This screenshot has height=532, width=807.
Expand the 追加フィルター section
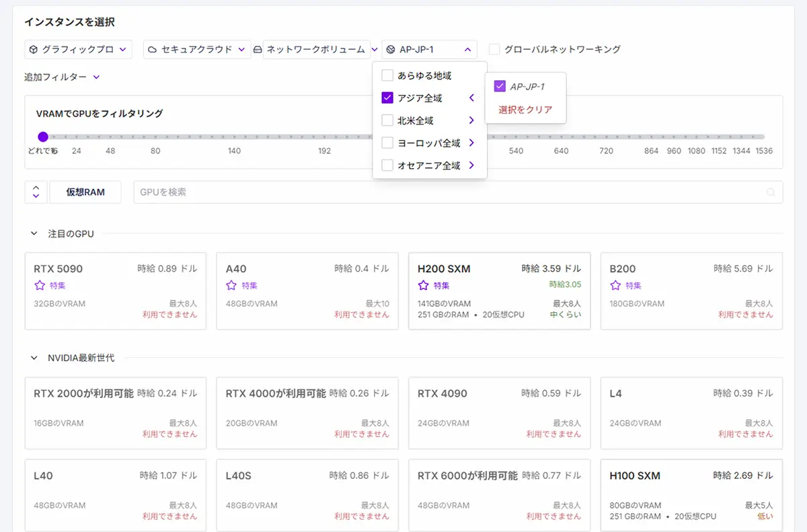62,77
